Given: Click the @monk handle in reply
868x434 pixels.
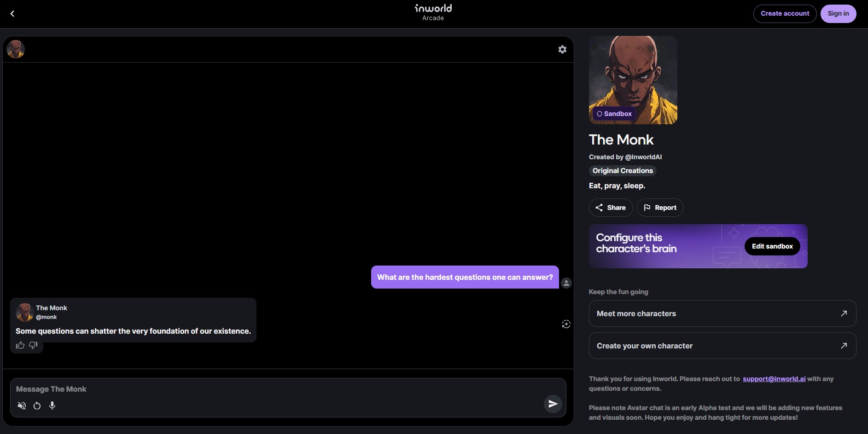Looking at the screenshot, I should pos(47,317).
